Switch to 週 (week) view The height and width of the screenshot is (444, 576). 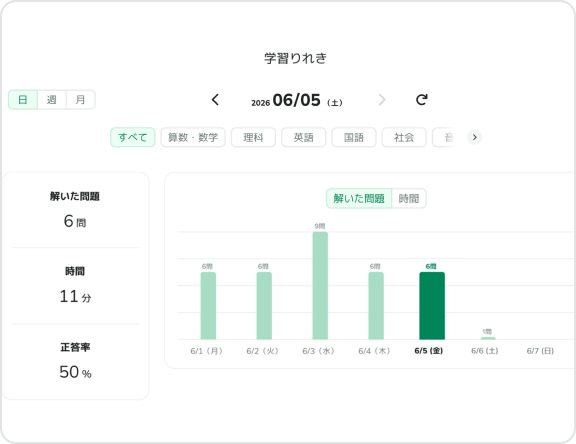52,100
